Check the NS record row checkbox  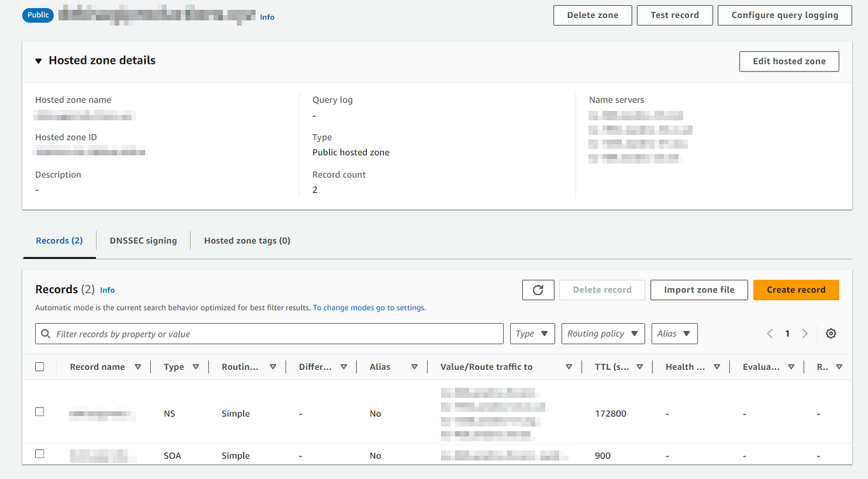coord(40,411)
